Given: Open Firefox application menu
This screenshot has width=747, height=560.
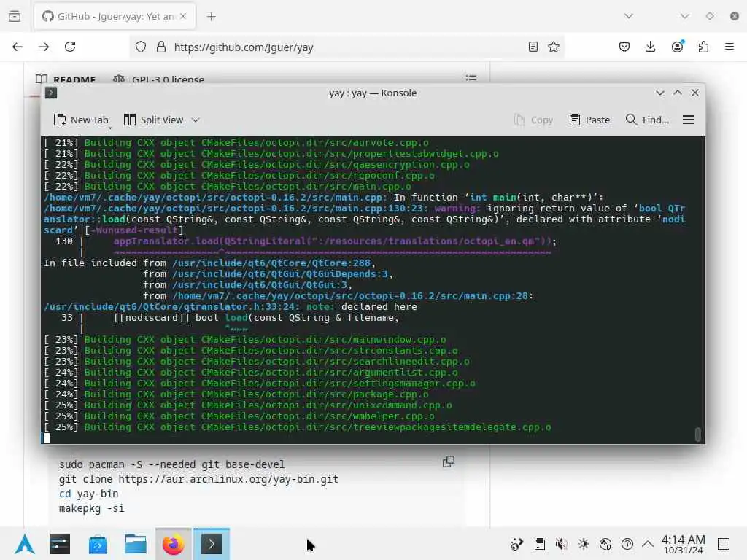Looking at the screenshot, I should pos(729,47).
